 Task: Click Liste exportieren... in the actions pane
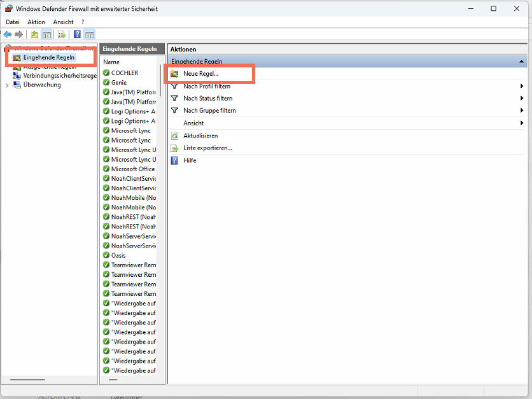(207, 148)
